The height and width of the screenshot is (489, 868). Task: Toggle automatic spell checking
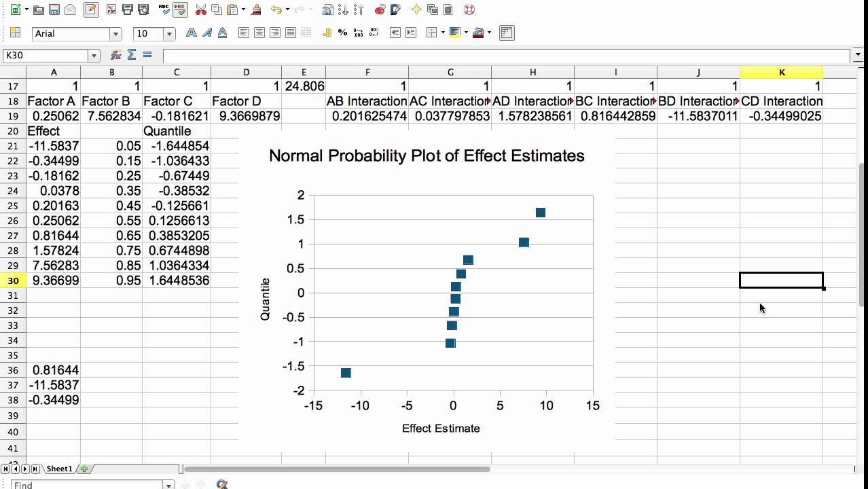(x=179, y=10)
